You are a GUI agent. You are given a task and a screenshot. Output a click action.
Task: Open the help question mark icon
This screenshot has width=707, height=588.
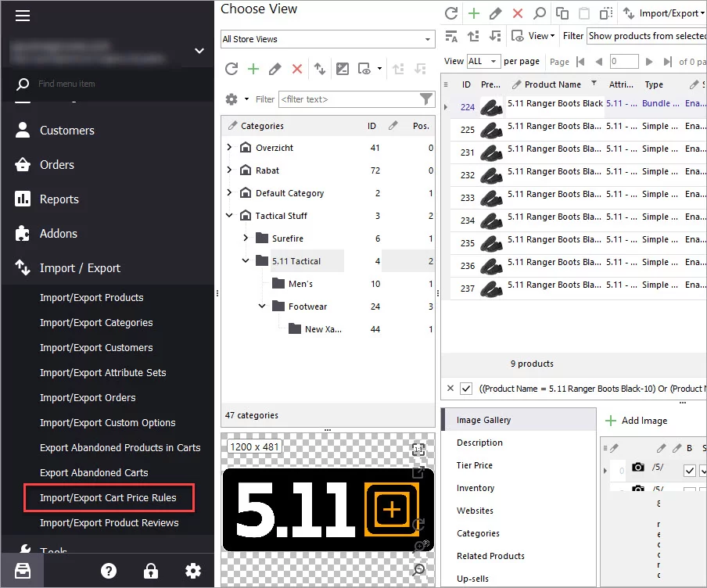click(109, 571)
